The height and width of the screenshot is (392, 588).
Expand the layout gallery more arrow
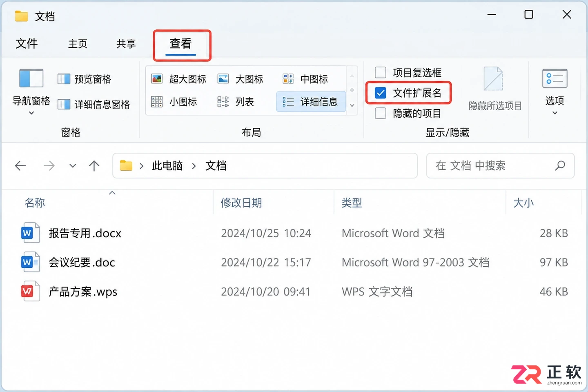[352, 105]
